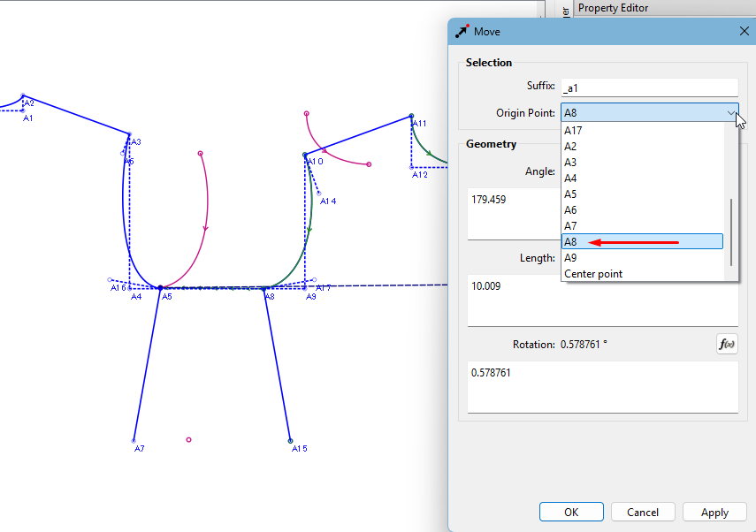This screenshot has width=756, height=532.
Task: Click the Angle field showing 179.459
Action: click(515, 213)
